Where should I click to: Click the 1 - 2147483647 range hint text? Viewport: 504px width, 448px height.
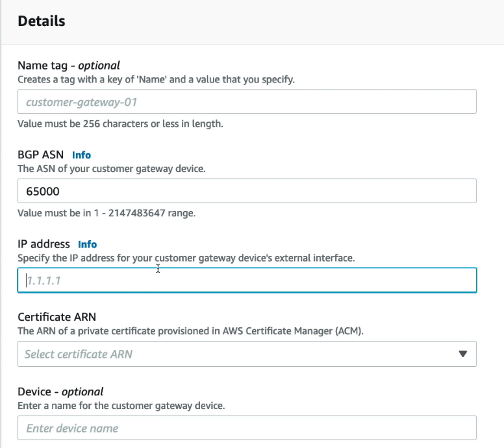107,213
